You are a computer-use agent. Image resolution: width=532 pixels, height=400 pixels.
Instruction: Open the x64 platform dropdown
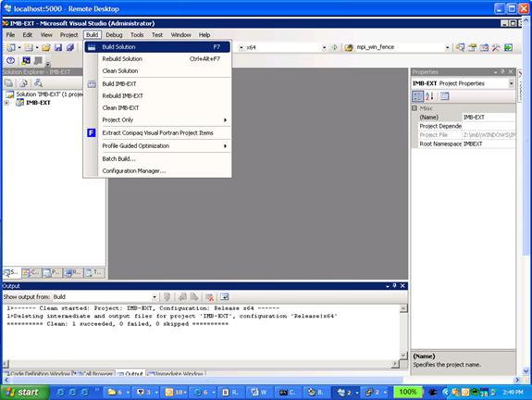tap(324, 47)
